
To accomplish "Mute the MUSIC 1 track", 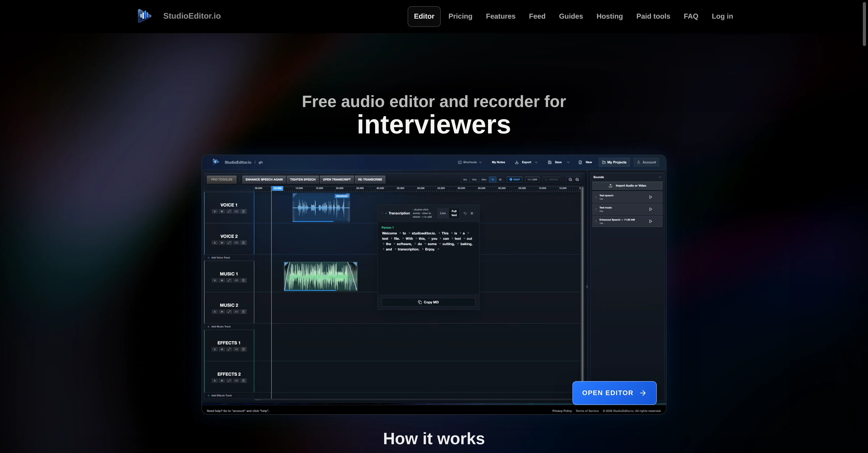I will coord(222,280).
